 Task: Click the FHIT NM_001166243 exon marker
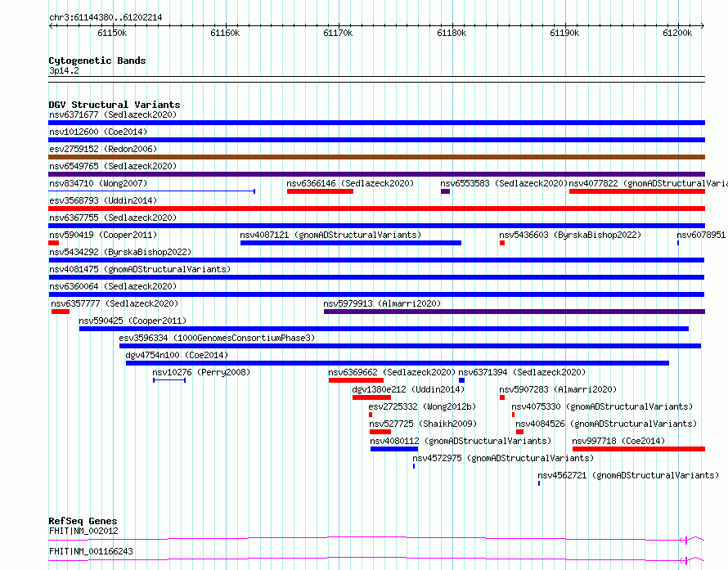coord(685,561)
